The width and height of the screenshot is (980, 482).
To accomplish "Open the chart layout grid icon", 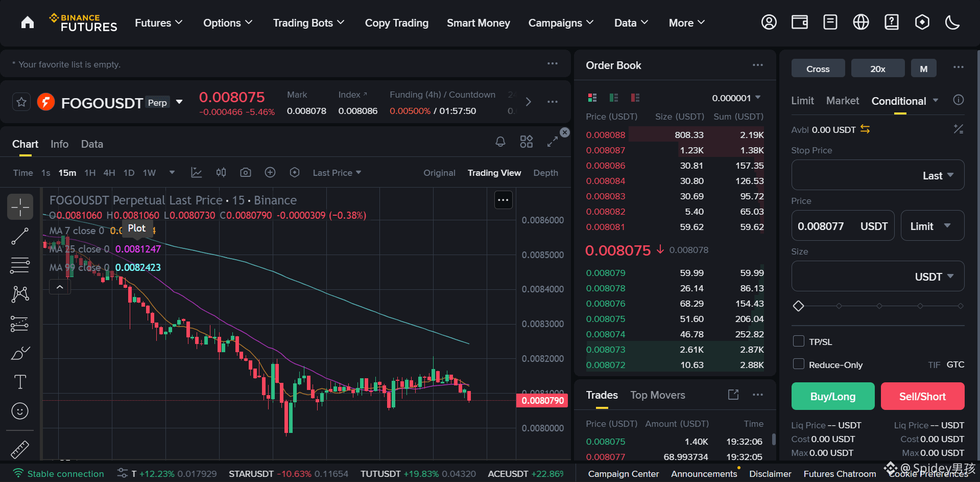I will [527, 142].
